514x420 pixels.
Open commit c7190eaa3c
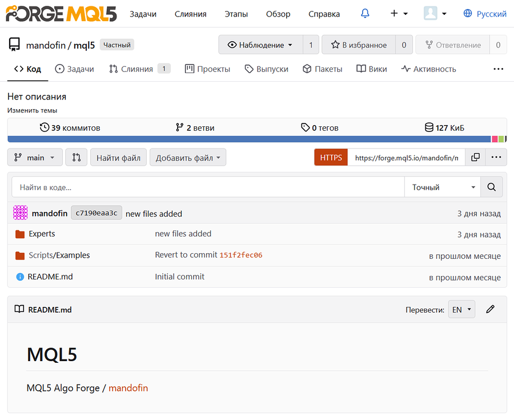(97, 213)
